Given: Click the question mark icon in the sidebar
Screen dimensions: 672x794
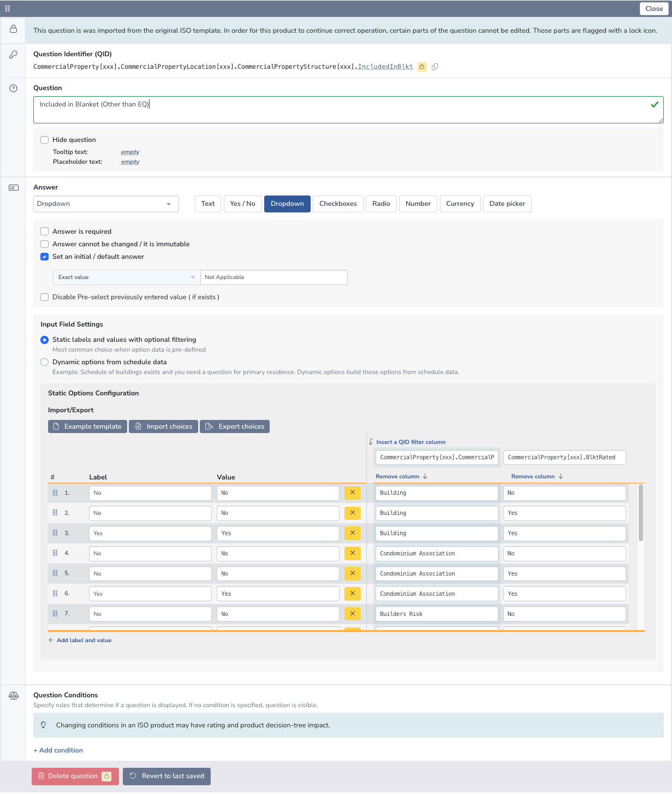Looking at the screenshot, I should coord(14,88).
